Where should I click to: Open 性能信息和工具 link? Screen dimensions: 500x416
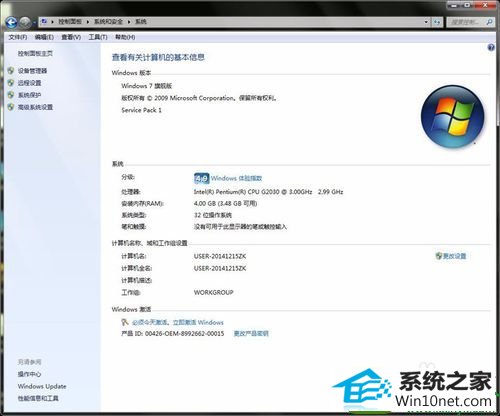click(38, 398)
